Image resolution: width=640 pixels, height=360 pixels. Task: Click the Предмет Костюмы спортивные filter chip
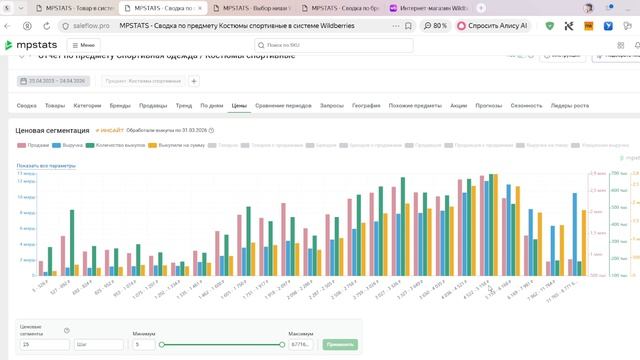pos(143,81)
